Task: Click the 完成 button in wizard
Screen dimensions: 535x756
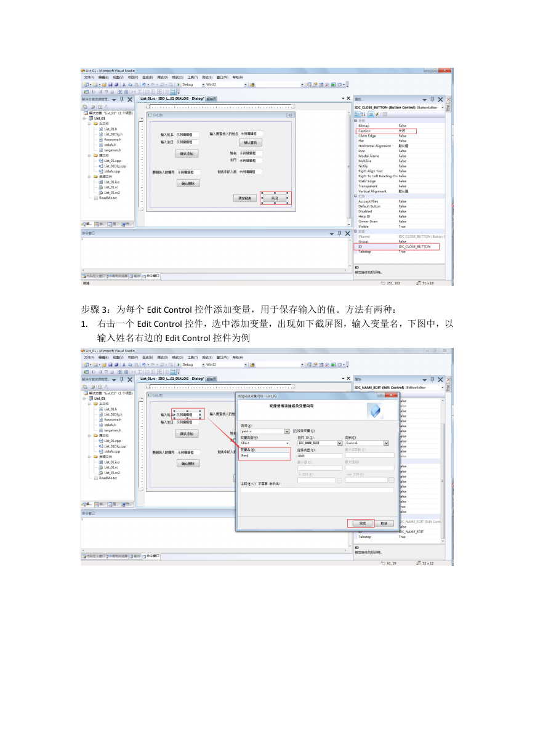Action: pos(363,523)
